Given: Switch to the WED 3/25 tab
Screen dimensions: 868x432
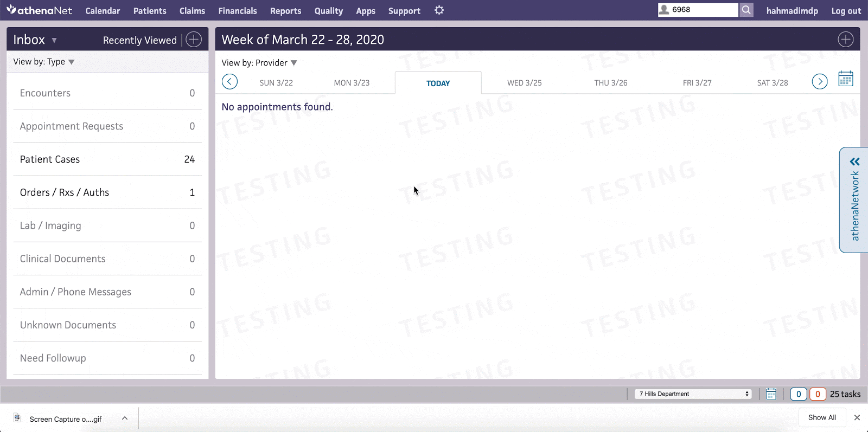Looking at the screenshot, I should point(524,83).
